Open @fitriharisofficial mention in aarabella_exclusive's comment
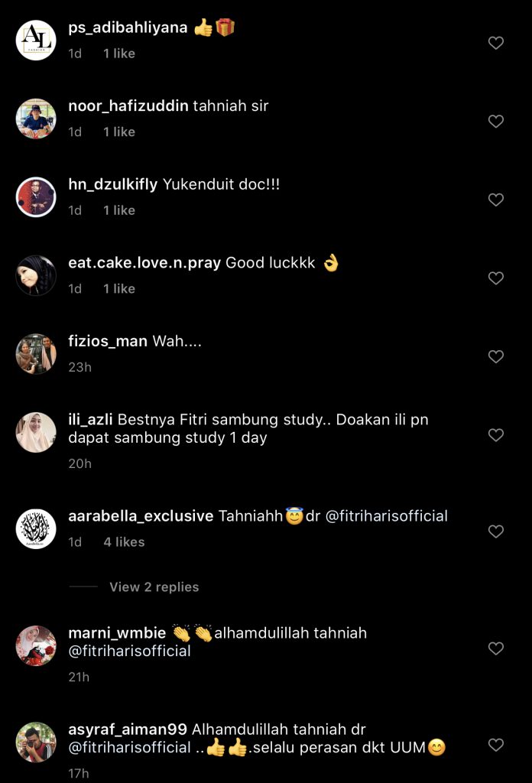The width and height of the screenshot is (532, 783). [387, 516]
